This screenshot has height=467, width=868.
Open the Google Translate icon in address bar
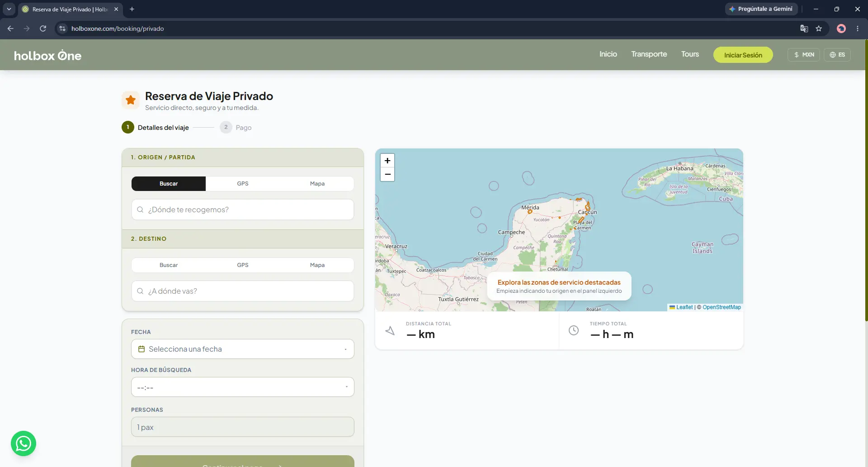click(804, 29)
